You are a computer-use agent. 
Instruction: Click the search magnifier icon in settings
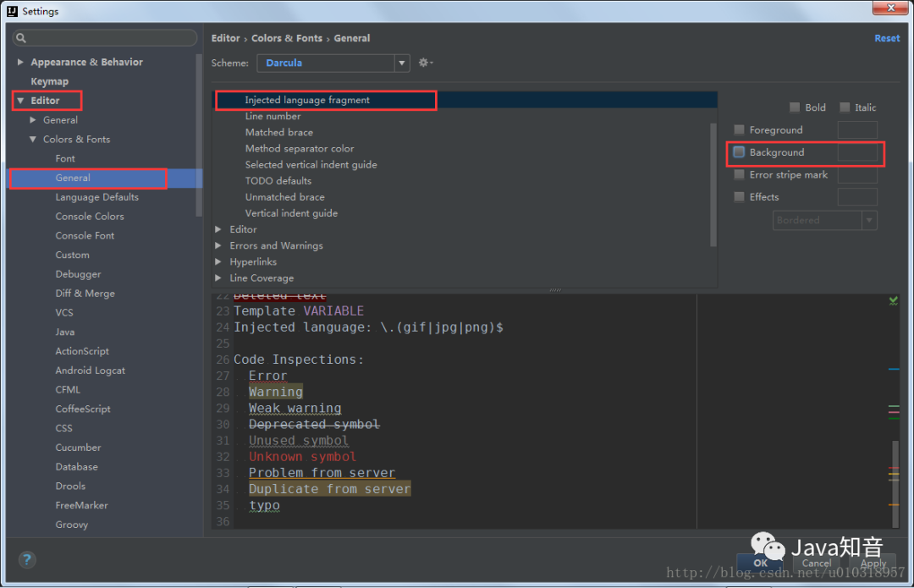tap(21, 38)
